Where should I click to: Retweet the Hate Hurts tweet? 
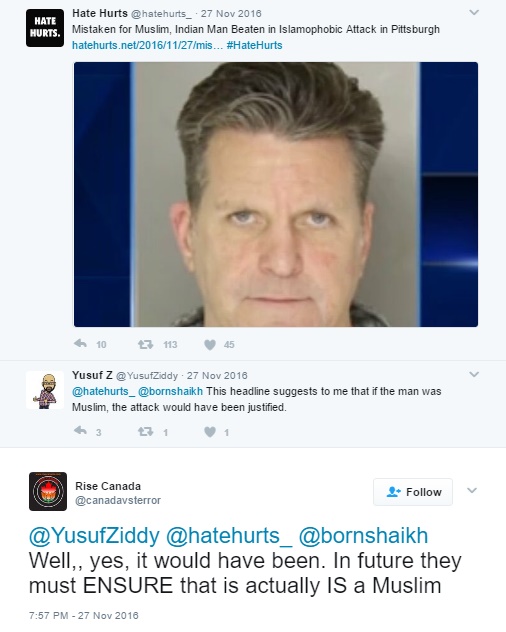(x=145, y=344)
